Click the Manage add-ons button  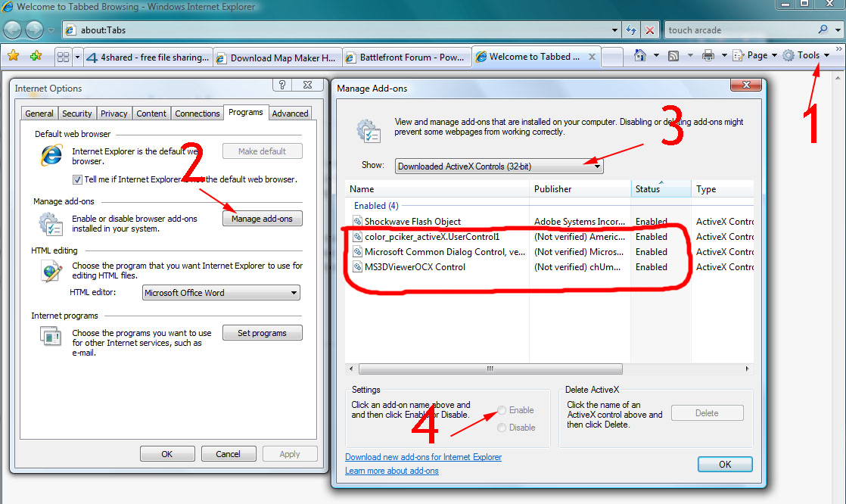click(x=263, y=219)
